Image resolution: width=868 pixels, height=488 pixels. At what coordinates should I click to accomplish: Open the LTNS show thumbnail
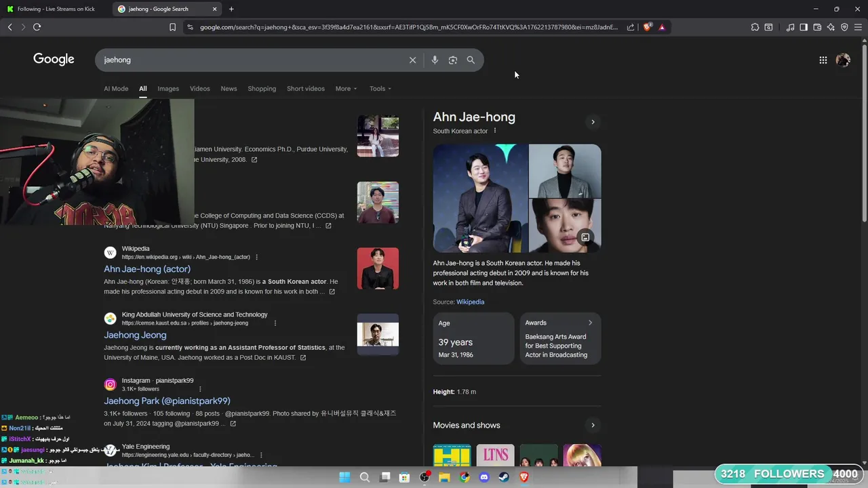point(495,455)
